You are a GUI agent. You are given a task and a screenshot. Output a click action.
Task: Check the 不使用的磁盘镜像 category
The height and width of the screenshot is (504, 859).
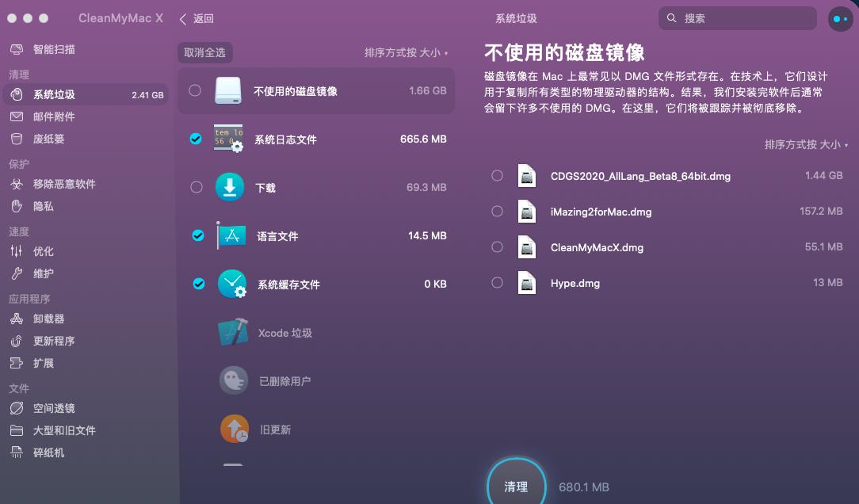click(x=194, y=91)
